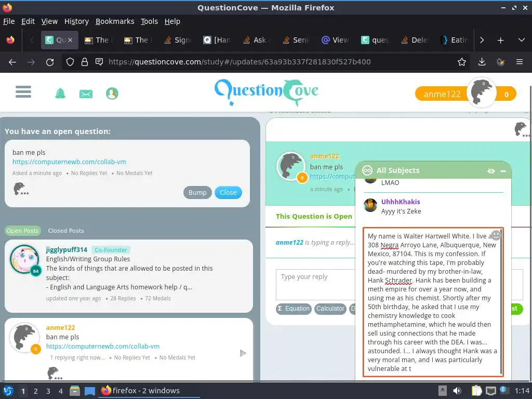Open the Firefox application menu
532x399 pixels.
pos(519,62)
